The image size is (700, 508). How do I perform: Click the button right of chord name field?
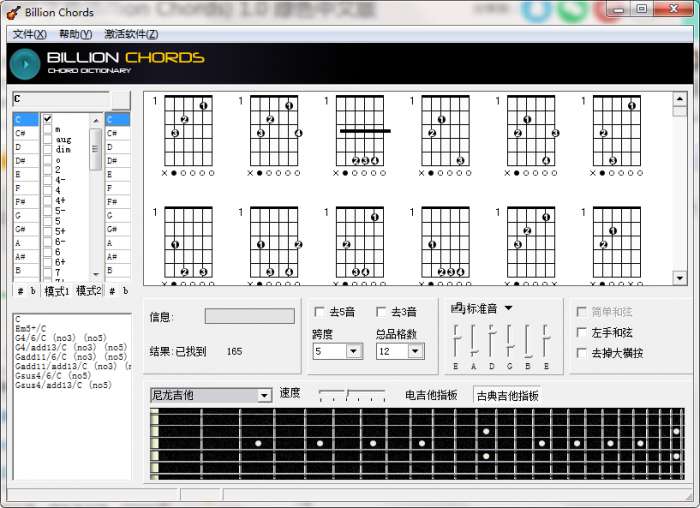pos(121,100)
